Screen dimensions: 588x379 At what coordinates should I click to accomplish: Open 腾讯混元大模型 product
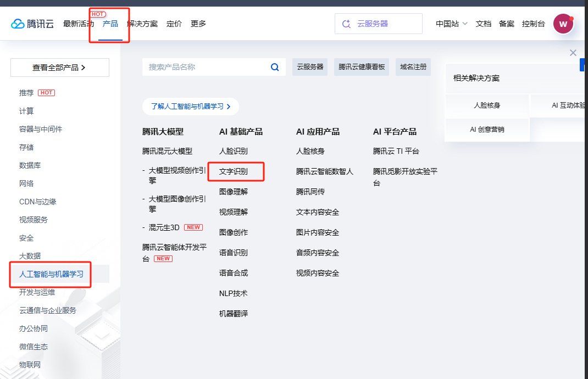(167, 151)
